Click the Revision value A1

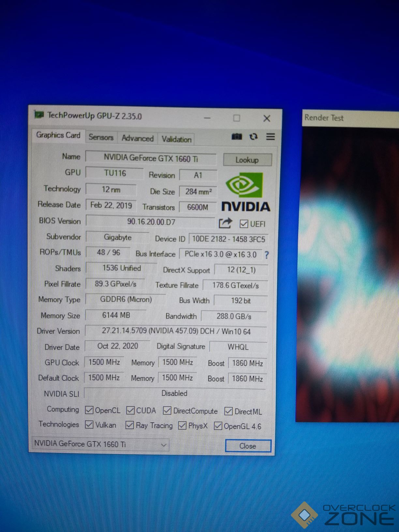click(x=198, y=175)
